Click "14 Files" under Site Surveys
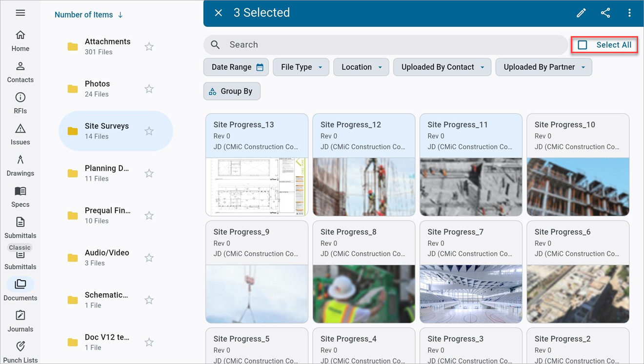The width and height of the screenshot is (644, 364). coord(97,137)
